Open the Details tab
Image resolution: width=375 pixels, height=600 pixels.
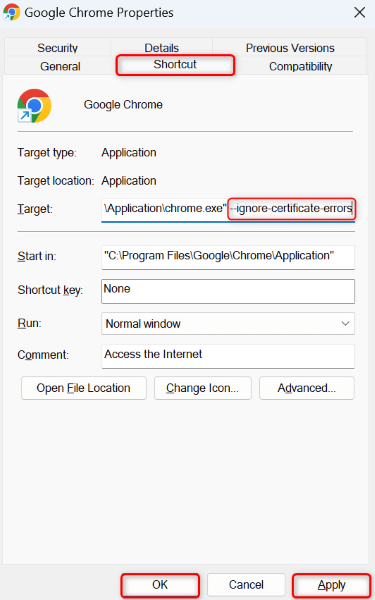(x=161, y=48)
